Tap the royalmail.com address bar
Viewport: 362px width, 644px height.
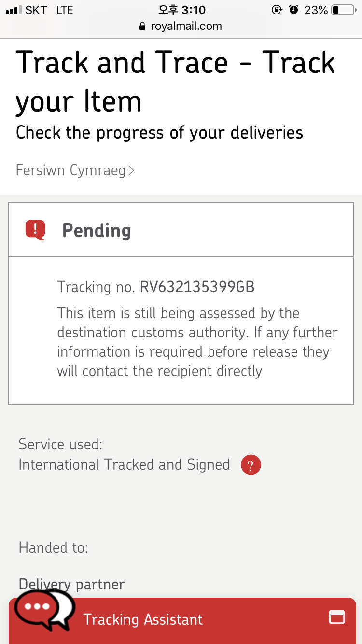(181, 26)
